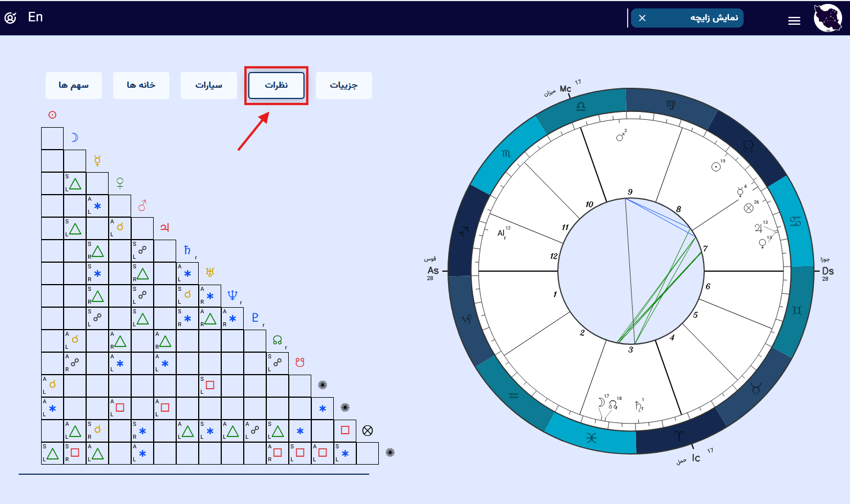850x504 pixels.
Task: Click the Neptune trident symbol in grid
Action: (232, 295)
